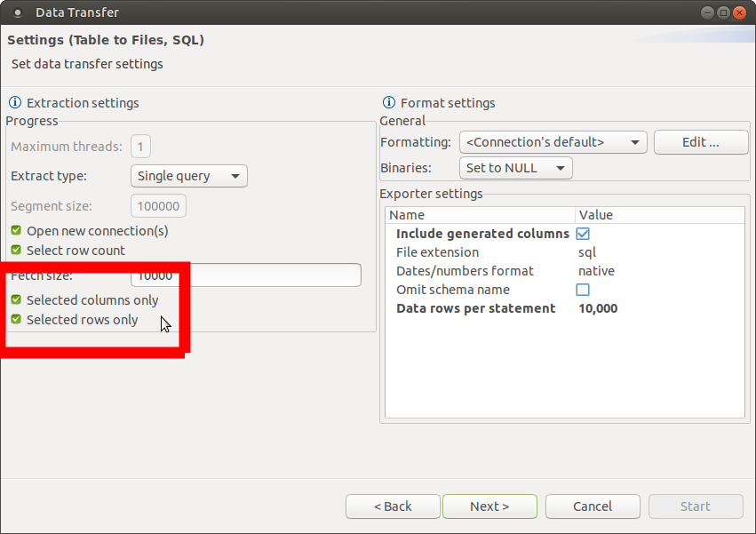The width and height of the screenshot is (756, 534).
Task: Disable the Open new connection(s) option
Action: (x=15, y=230)
